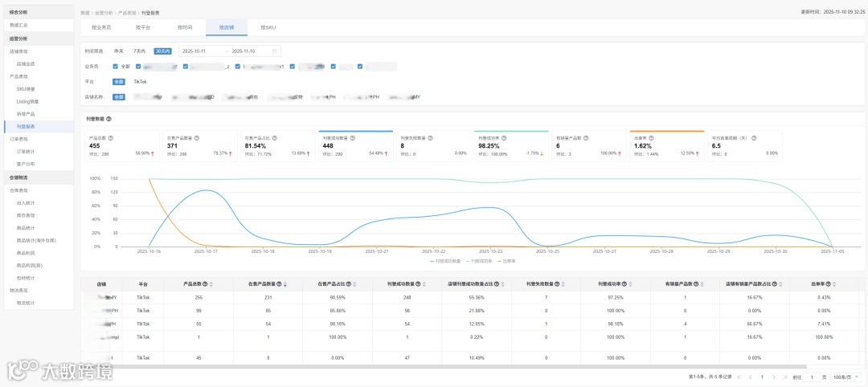The width and height of the screenshot is (868, 387).
Task: Uncheck the salesperson checkbox ending in _z
Action: [x=186, y=67]
